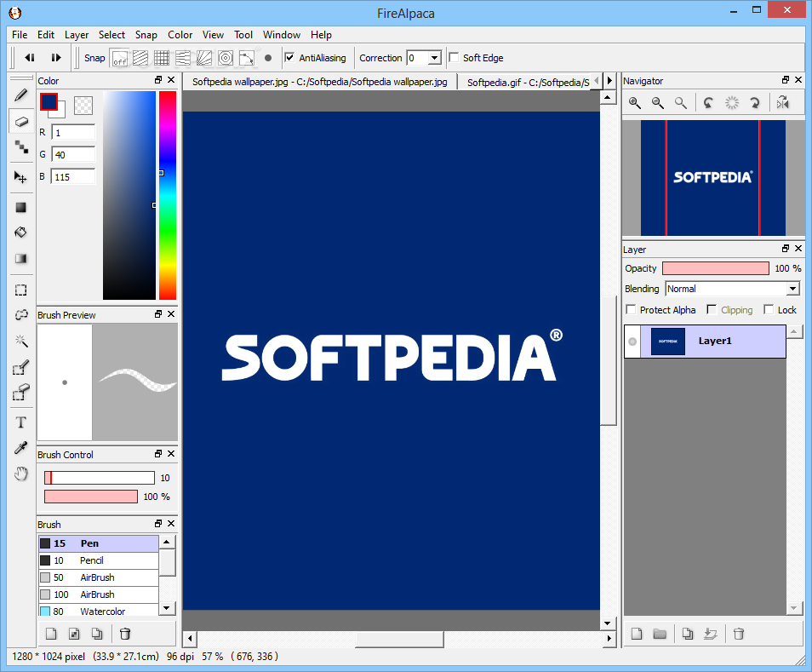Select the Eraser tool
Viewport: 812px width, 672px height.
point(20,122)
